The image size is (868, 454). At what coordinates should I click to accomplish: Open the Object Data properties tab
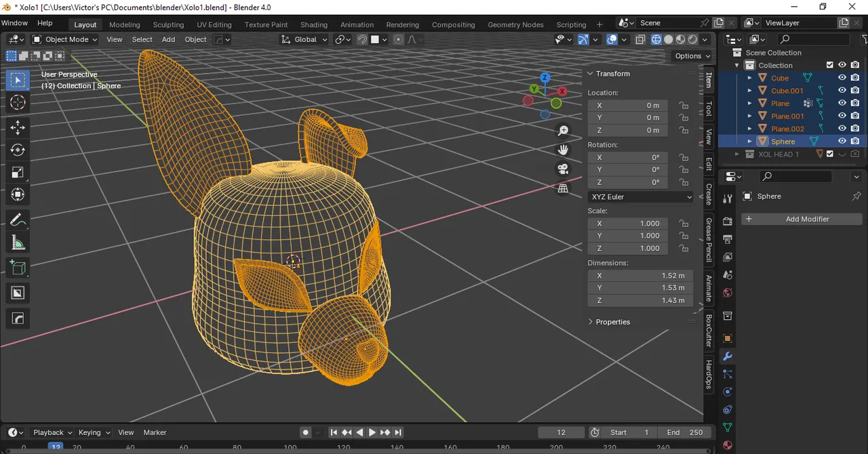[x=728, y=428]
